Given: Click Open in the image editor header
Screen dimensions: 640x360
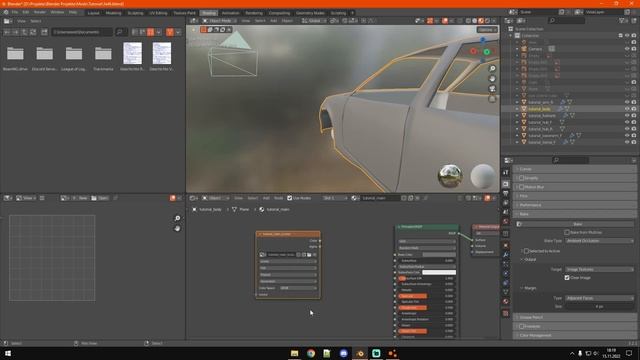Looking at the screenshot, I should coord(100,198).
